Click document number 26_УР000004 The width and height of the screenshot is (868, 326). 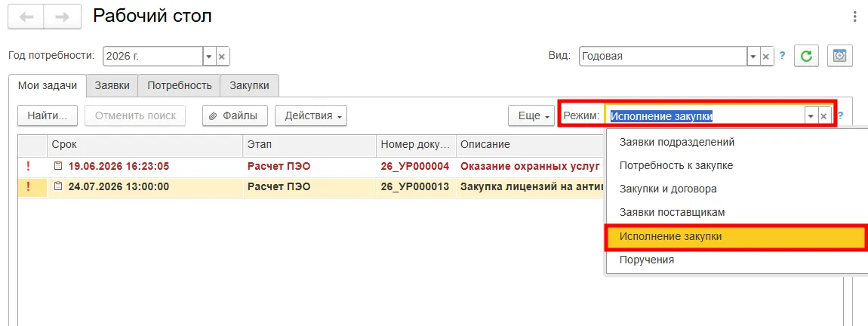pos(415,166)
